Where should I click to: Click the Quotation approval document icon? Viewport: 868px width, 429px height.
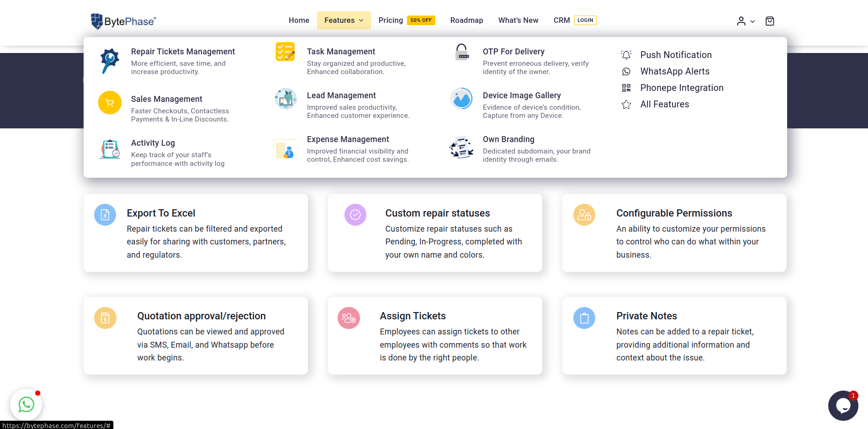tap(105, 318)
